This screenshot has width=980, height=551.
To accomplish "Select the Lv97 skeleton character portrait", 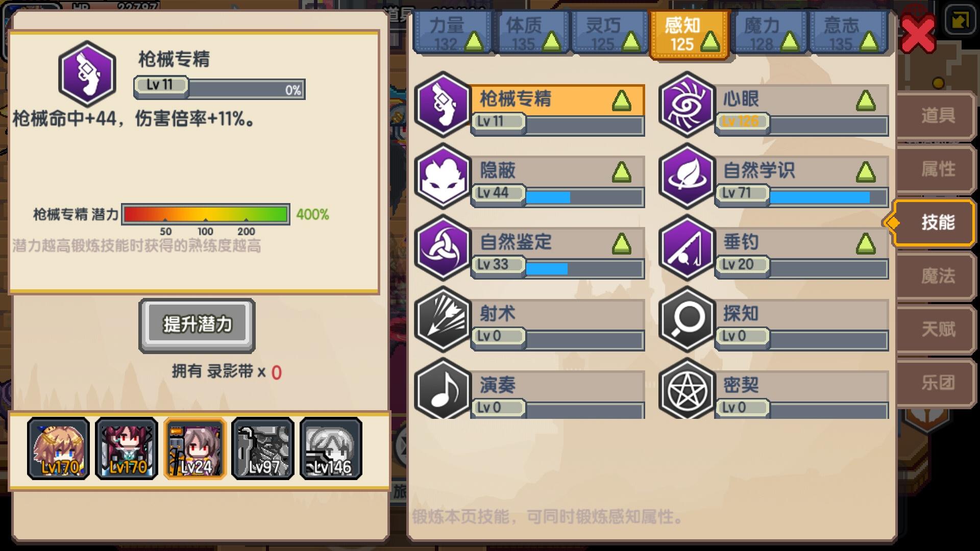I will click(x=263, y=448).
